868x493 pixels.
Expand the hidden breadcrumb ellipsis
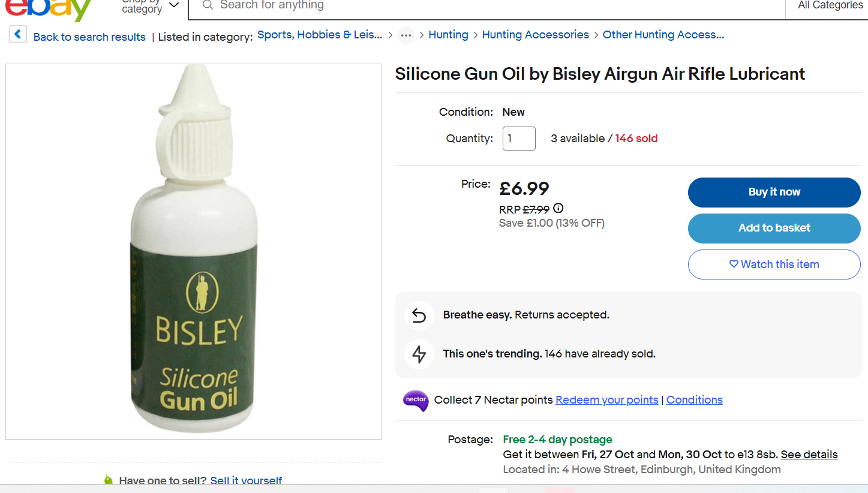[x=406, y=35]
